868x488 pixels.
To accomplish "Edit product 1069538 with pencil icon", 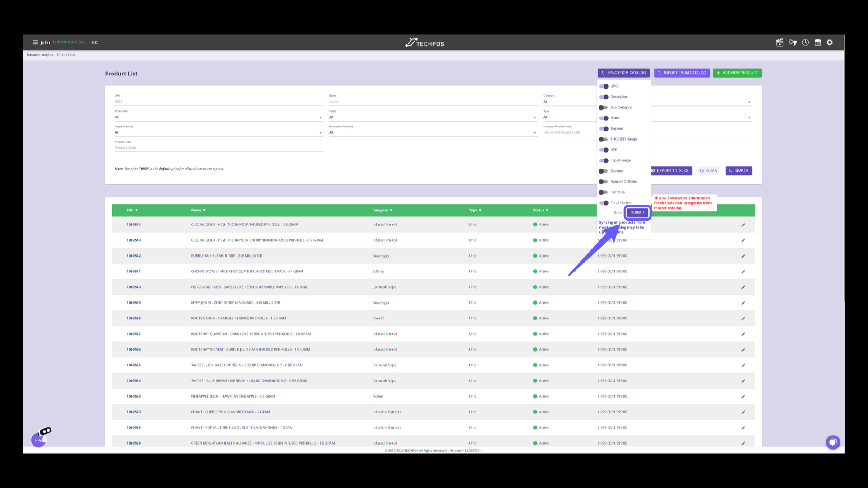I will pos(743,319).
